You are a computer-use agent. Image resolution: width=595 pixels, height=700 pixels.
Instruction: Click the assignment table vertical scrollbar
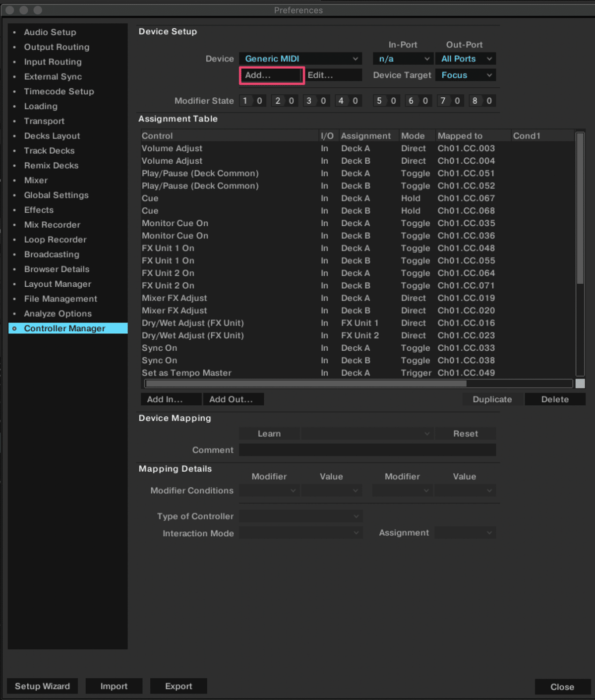(580, 208)
